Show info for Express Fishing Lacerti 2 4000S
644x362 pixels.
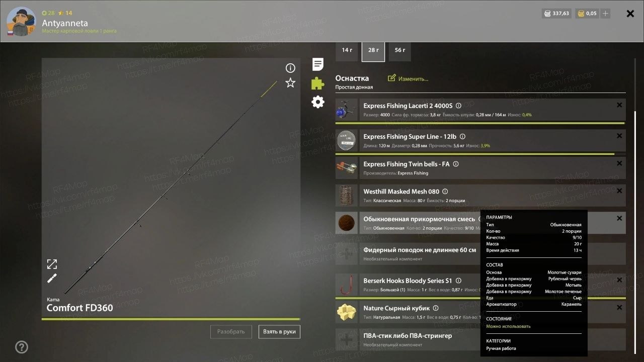click(x=458, y=106)
